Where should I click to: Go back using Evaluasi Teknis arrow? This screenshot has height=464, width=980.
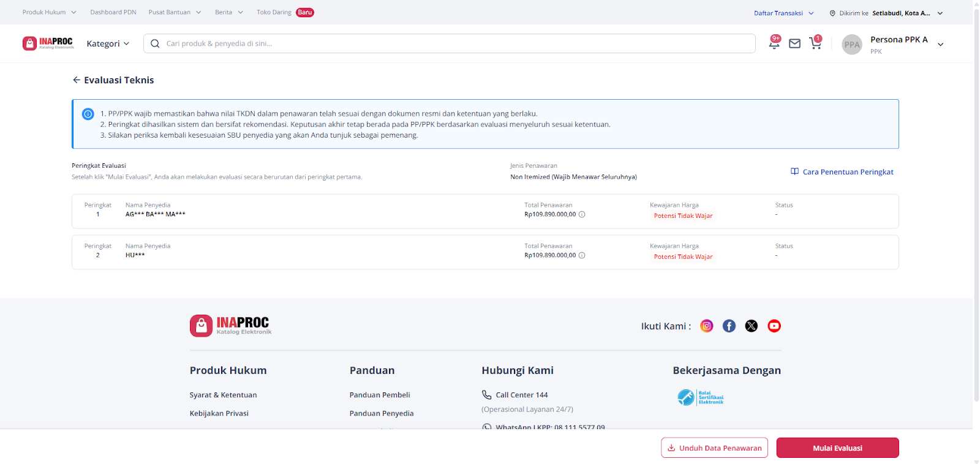click(x=77, y=80)
